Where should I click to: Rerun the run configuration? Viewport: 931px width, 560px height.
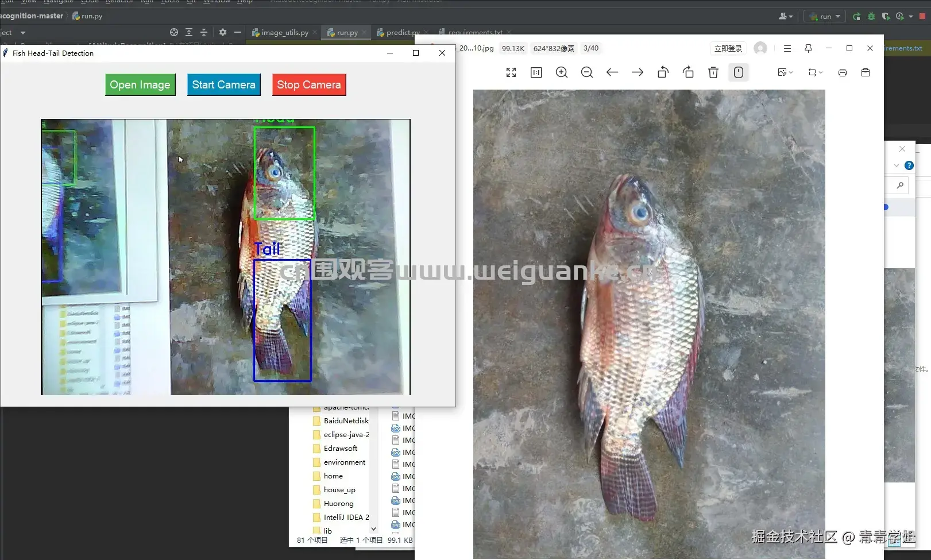click(x=856, y=16)
